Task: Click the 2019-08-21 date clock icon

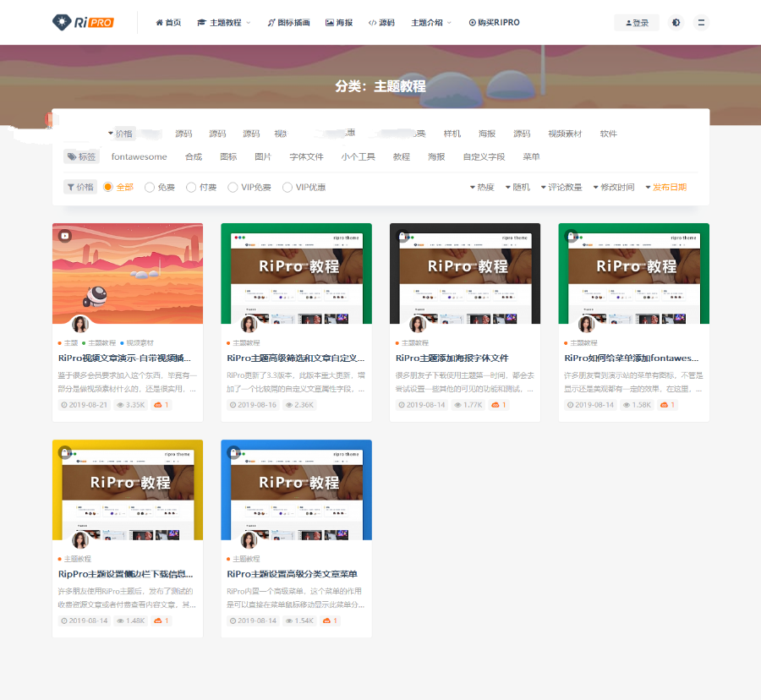Action: tap(64, 405)
